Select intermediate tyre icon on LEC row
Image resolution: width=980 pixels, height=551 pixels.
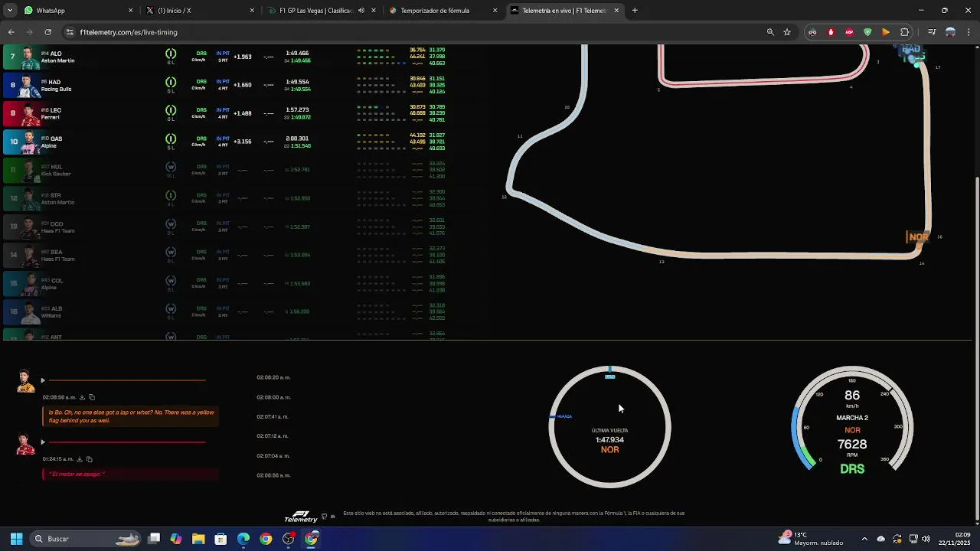171,110
